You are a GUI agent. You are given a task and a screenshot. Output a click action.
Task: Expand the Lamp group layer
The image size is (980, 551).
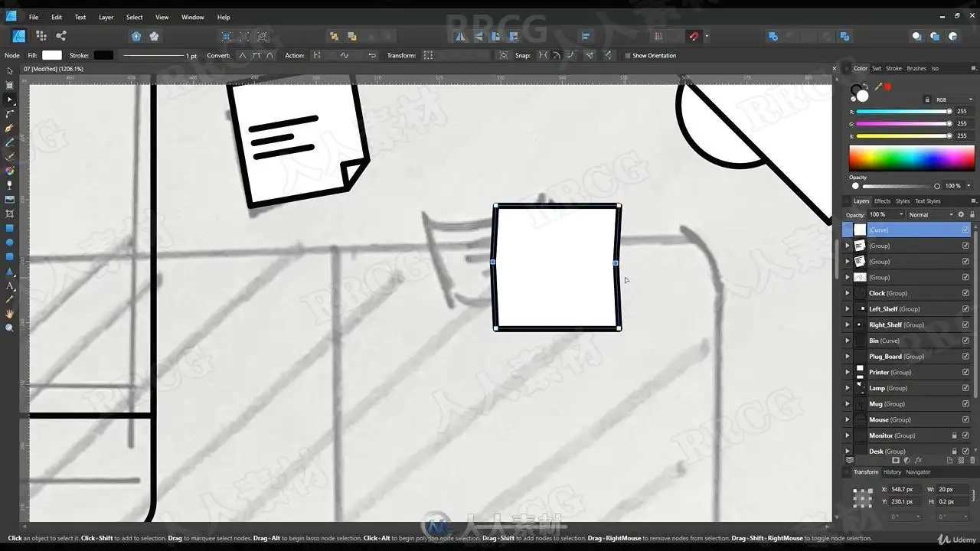coord(848,388)
